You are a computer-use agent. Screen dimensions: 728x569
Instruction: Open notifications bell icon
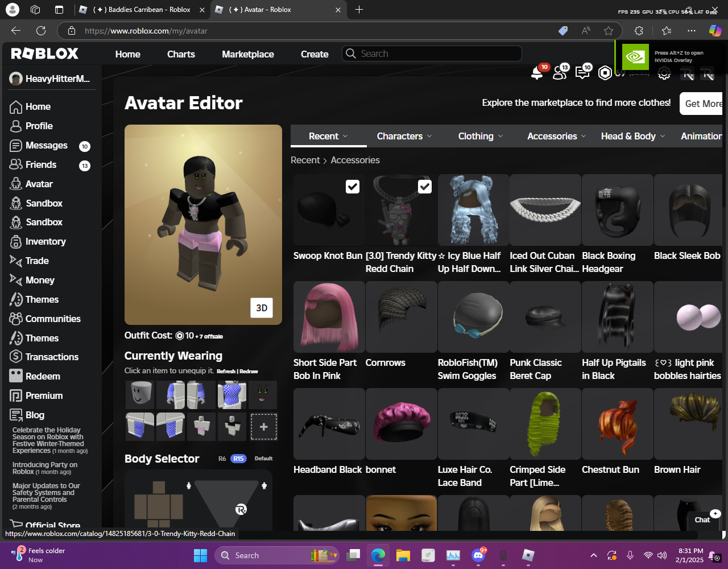(536, 73)
